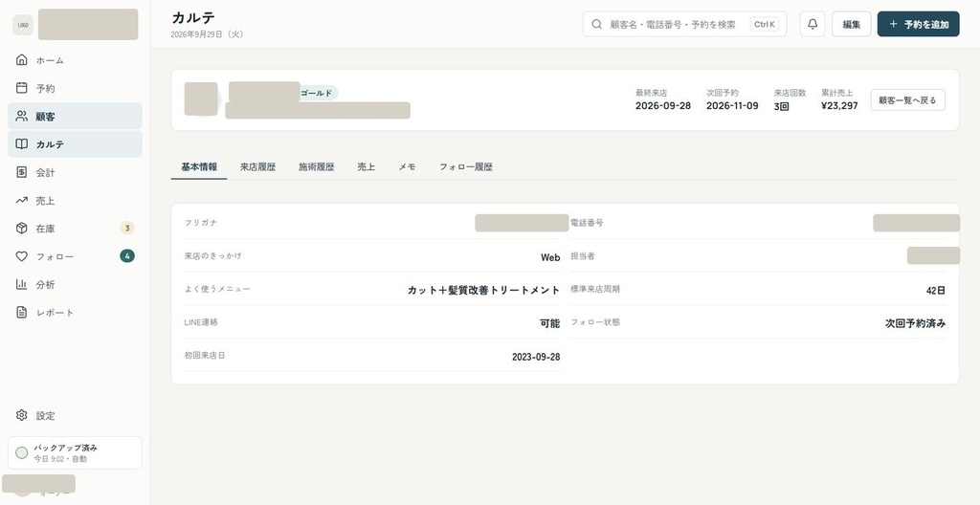Click the フォロー状態 value 次回予約済み

[916, 323]
